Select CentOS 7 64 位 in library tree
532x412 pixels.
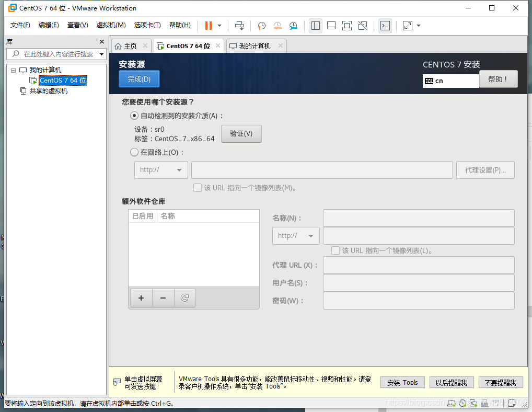coord(63,81)
